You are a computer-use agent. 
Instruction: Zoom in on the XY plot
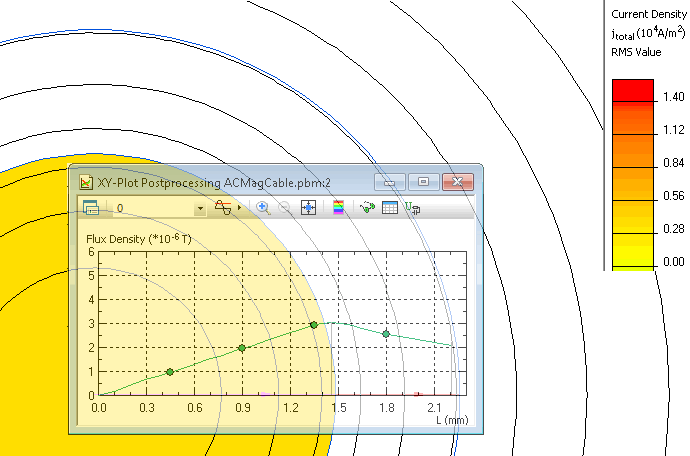[263, 208]
